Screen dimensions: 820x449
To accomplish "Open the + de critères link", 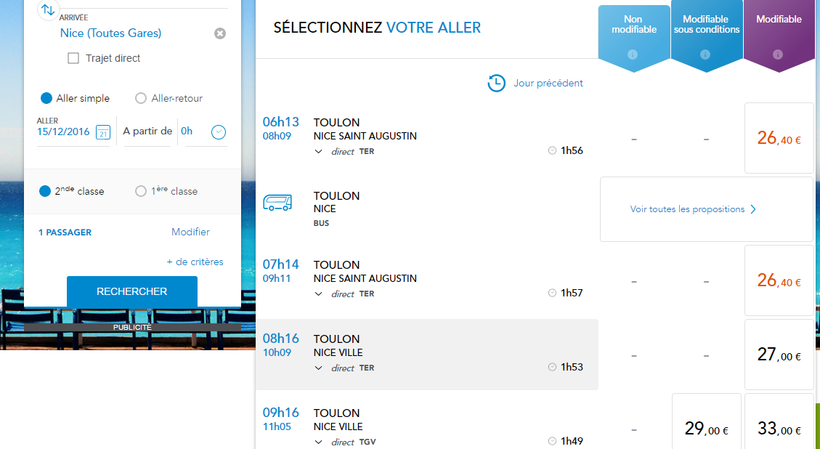I will pos(194,262).
